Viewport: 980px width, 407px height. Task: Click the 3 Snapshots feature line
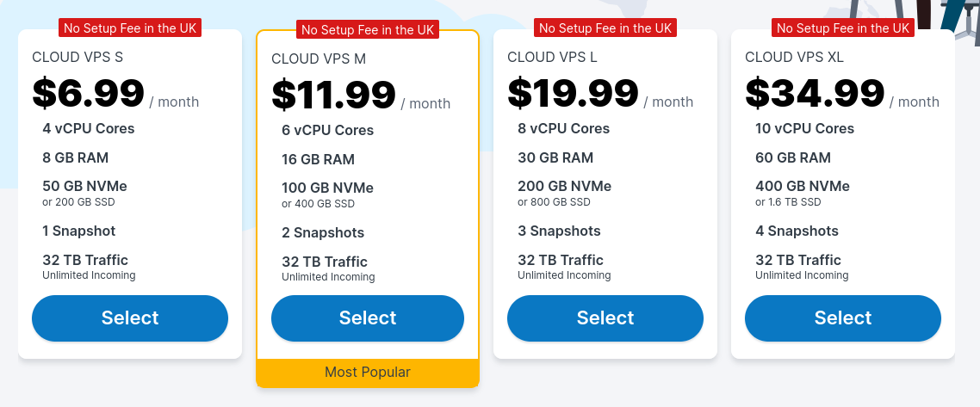point(560,231)
